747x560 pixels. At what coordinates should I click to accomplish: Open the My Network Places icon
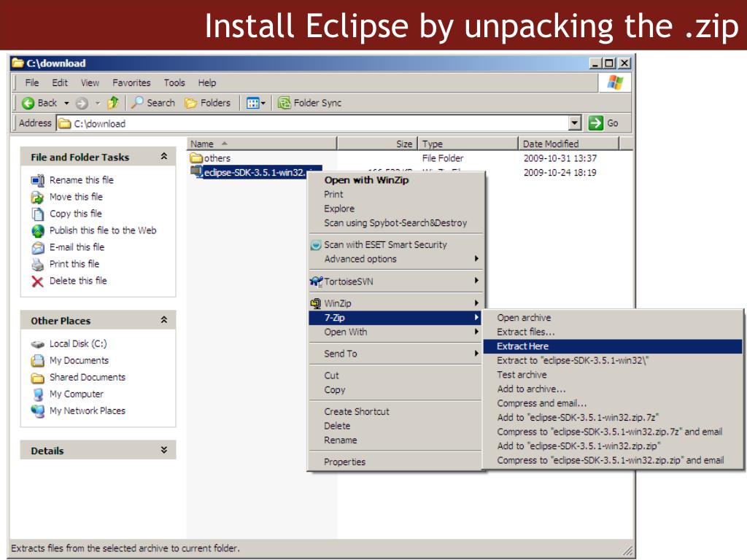pos(38,411)
